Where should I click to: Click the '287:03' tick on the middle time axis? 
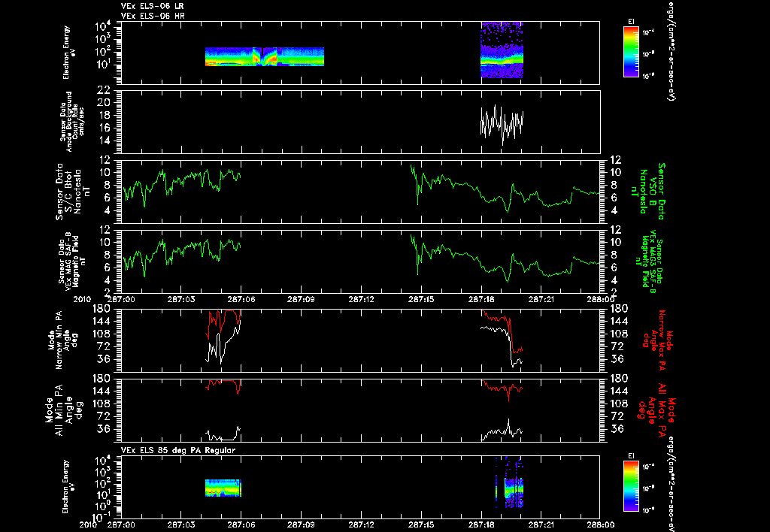pyautogui.click(x=181, y=299)
